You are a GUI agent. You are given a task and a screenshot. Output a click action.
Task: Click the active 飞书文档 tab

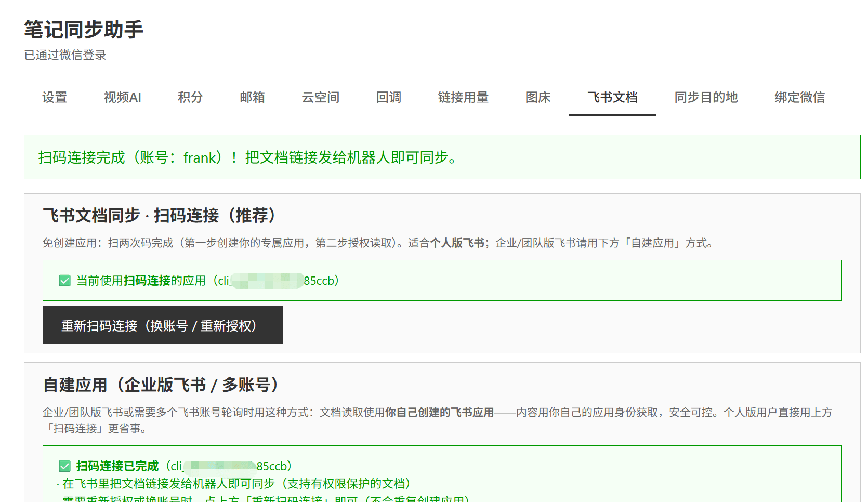point(613,97)
